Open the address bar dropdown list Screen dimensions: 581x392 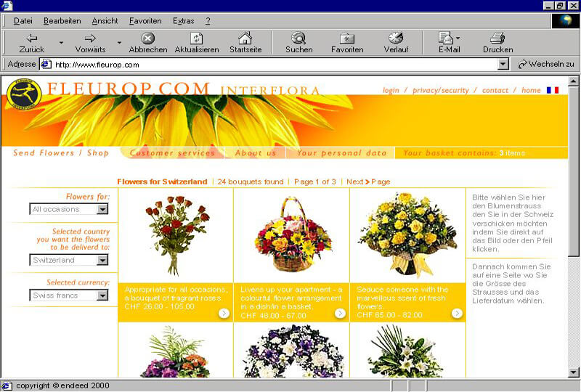503,65
